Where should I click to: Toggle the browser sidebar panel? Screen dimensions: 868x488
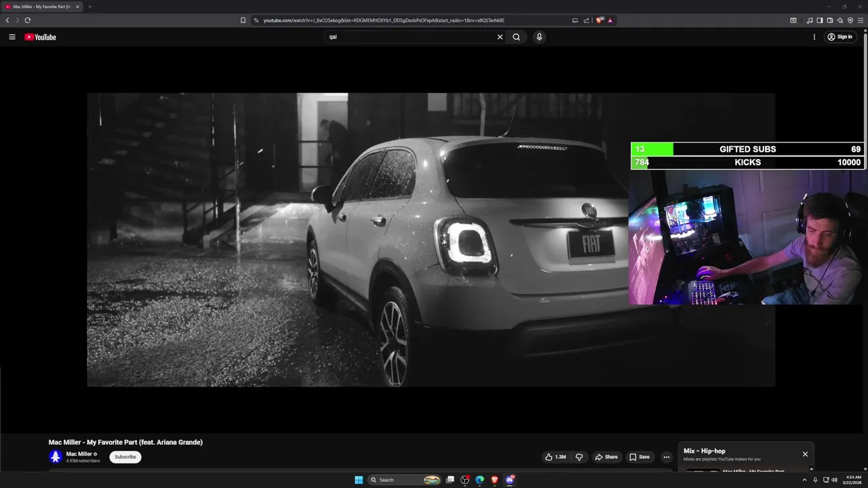820,20
